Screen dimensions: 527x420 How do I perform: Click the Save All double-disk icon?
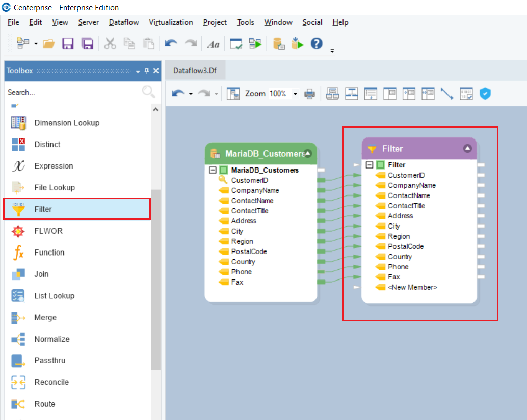click(87, 44)
